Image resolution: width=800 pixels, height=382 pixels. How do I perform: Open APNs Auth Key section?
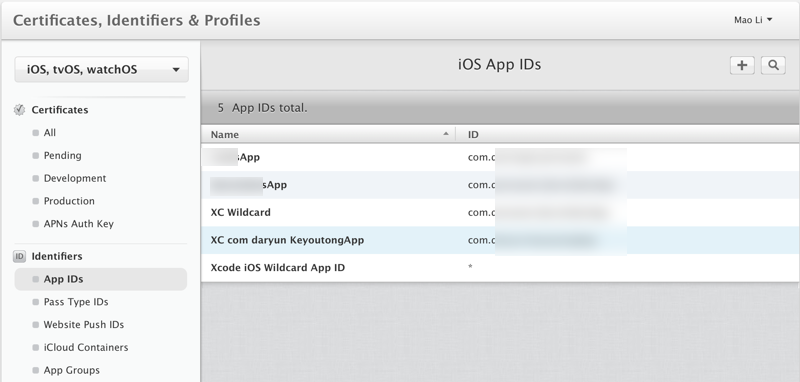click(79, 223)
